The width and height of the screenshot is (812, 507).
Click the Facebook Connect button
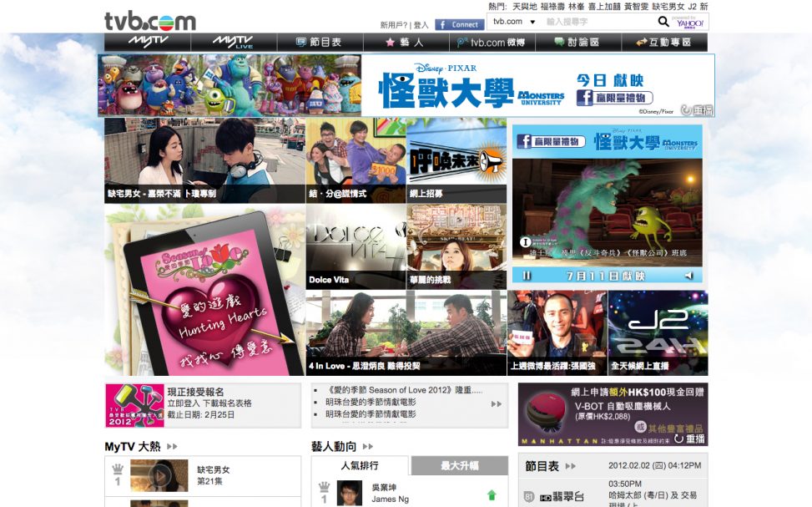coord(459,24)
